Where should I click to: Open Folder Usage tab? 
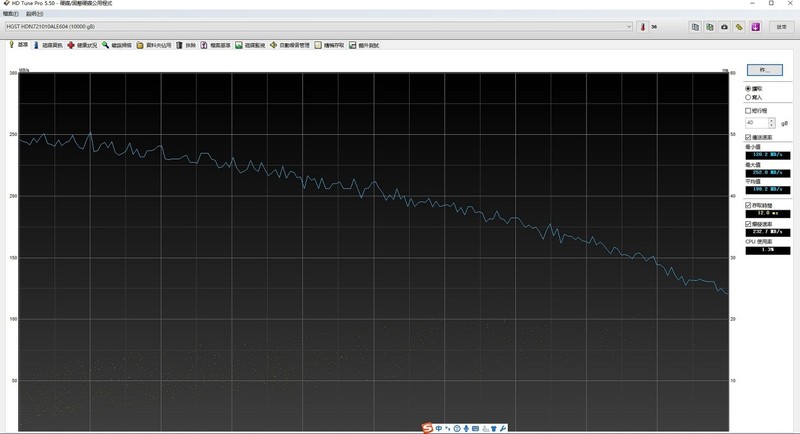(154, 45)
